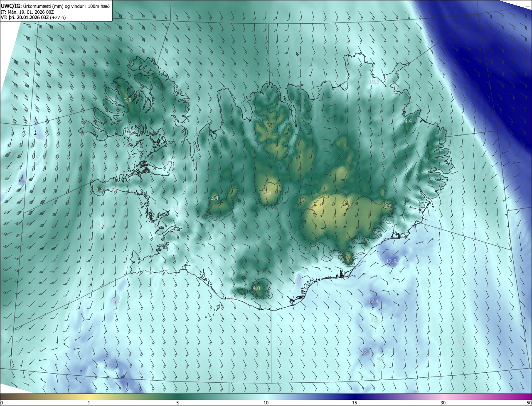Click the 4.4 precipitation value label
532x406 pixels.
tap(408, 121)
